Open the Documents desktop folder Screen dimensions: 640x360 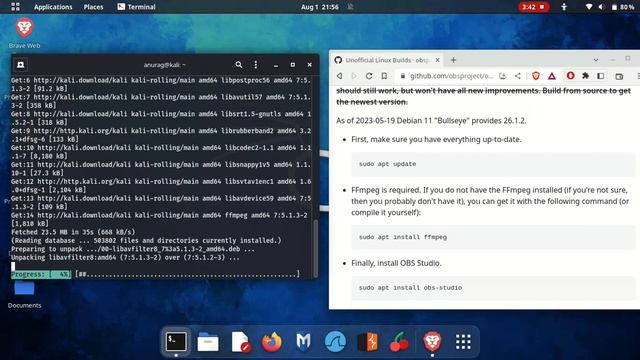[24, 294]
